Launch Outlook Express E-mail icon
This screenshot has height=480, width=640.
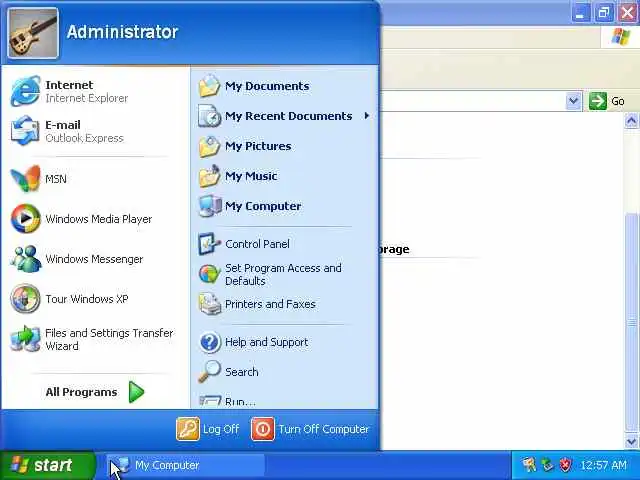click(25, 131)
